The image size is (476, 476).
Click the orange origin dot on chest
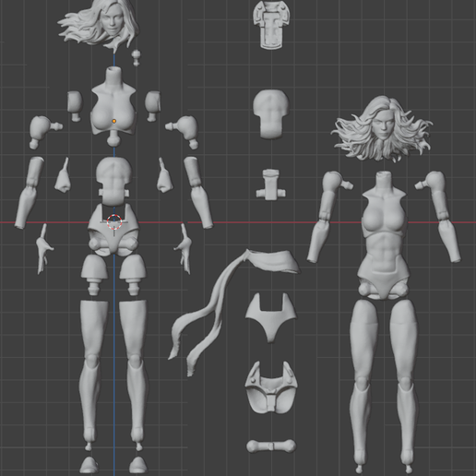[114, 121]
